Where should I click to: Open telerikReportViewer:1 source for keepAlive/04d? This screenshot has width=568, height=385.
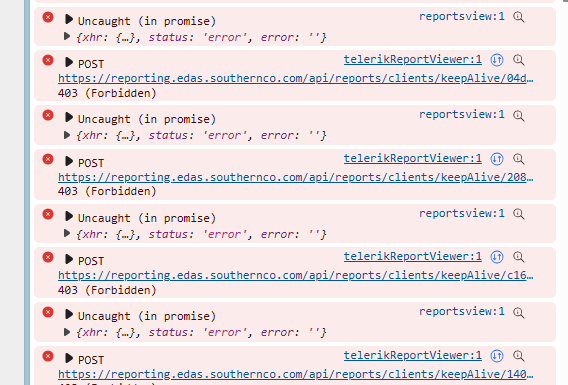pos(413,59)
